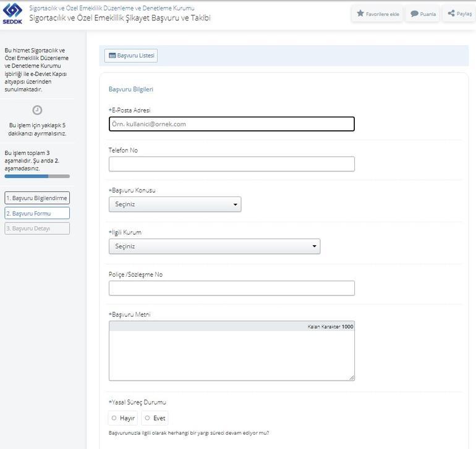Click the sidebar text 'Bu hizmet Sigortacılık ve Özel Emeklilik...'
The height and width of the screenshot is (449, 476).
click(x=36, y=70)
